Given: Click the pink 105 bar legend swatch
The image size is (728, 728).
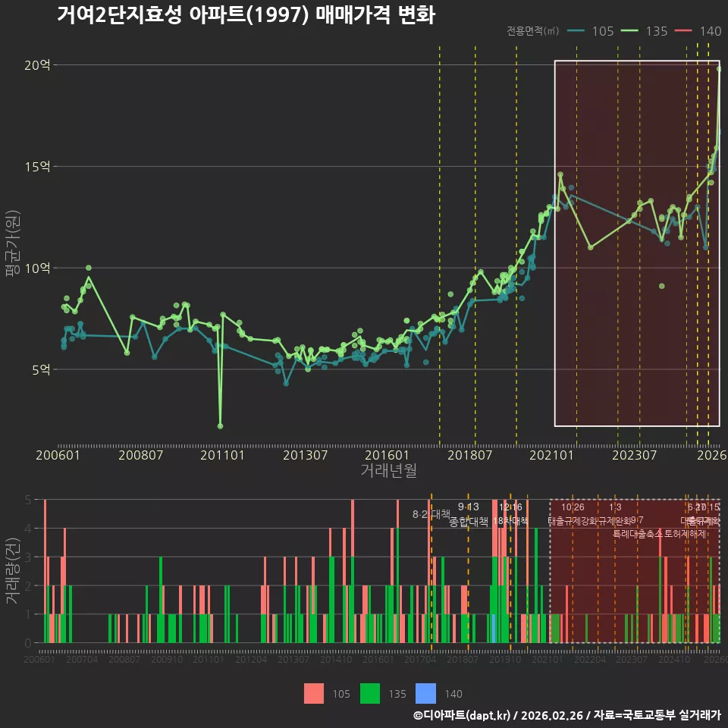Looking at the screenshot, I should [x=314, y=694].
